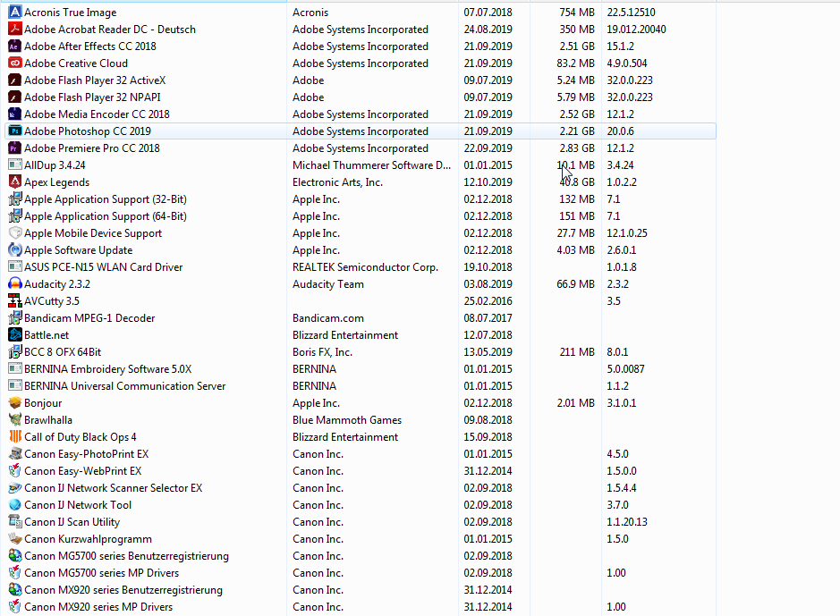This screenshot has width=840, height=616.
Task: Click the Adobe Creative Cloud icon
Action: pos(15,63)
